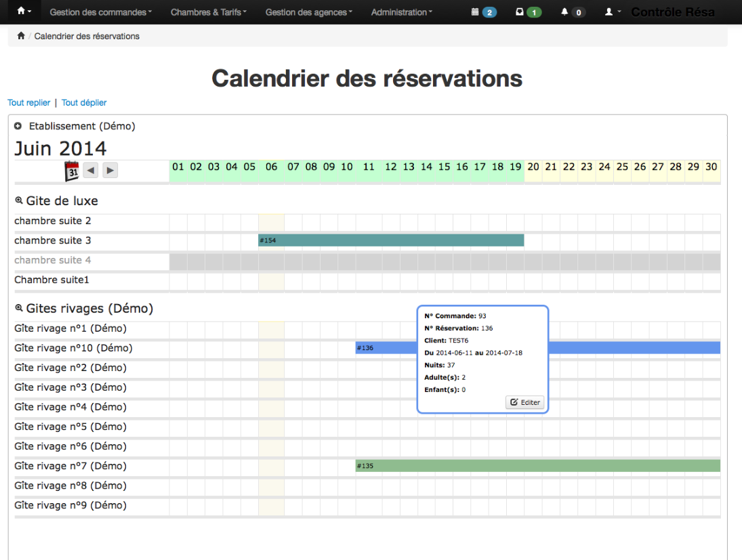
Task: Open the Chambres & Tarifs menu
Action: click(x=208, y=12)
